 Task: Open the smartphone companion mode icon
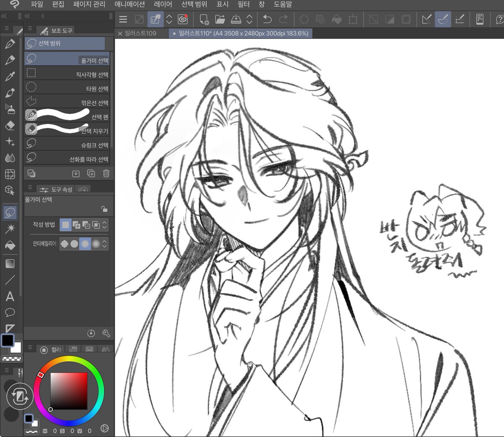[480, 19]
